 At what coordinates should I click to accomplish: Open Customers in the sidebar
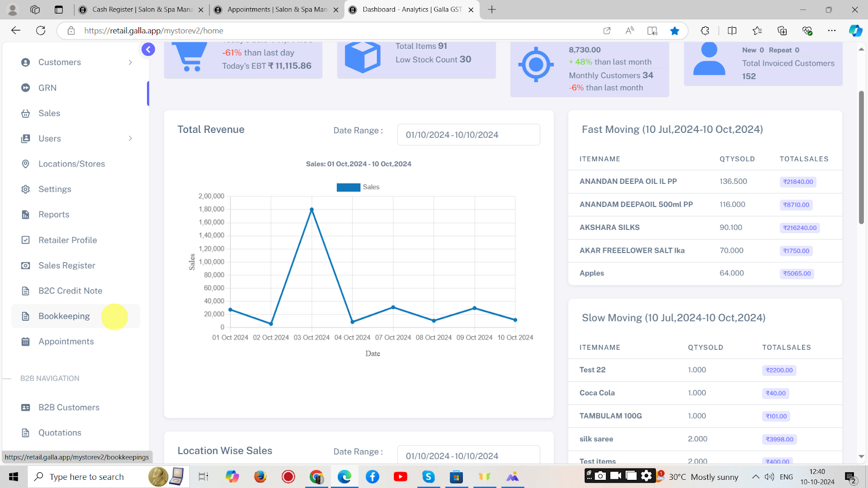click(x=60, y=62)
